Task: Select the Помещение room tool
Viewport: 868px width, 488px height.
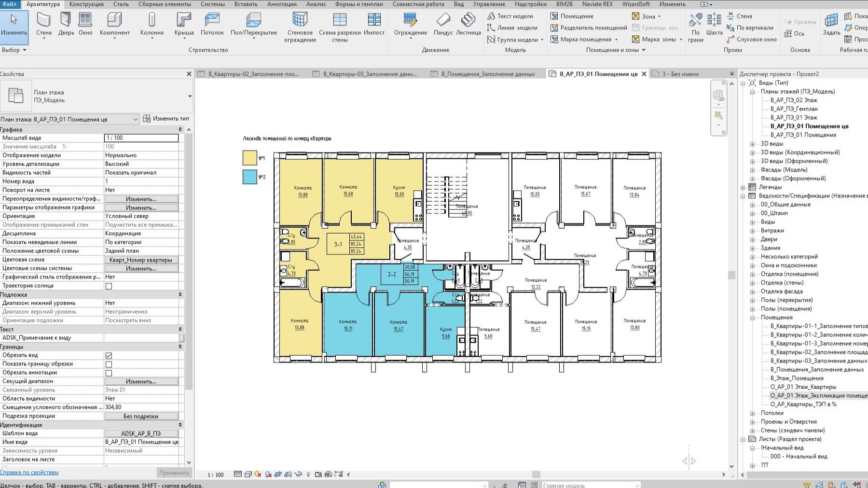Action: pos(572,16)
